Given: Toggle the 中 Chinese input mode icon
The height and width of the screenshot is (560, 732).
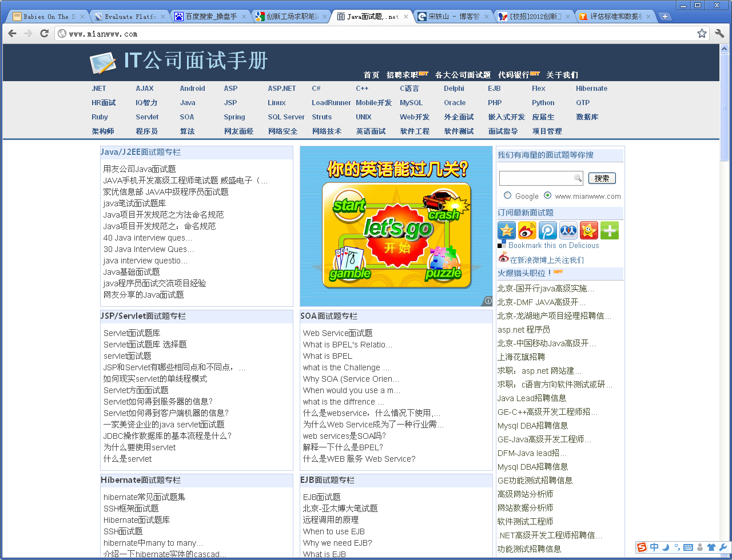Looking at the screenshot, I should tap(654, 547).
